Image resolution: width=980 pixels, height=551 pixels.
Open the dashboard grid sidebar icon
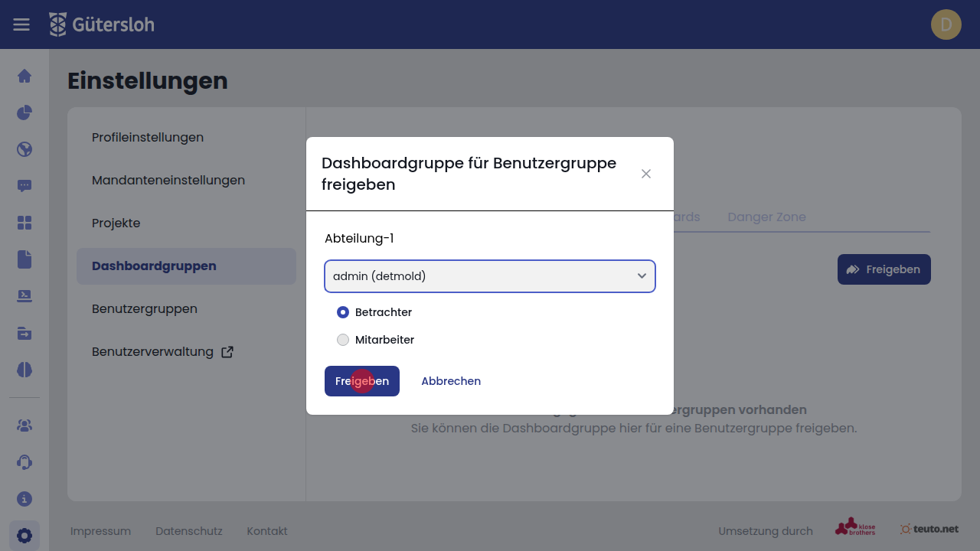(24, 223)
